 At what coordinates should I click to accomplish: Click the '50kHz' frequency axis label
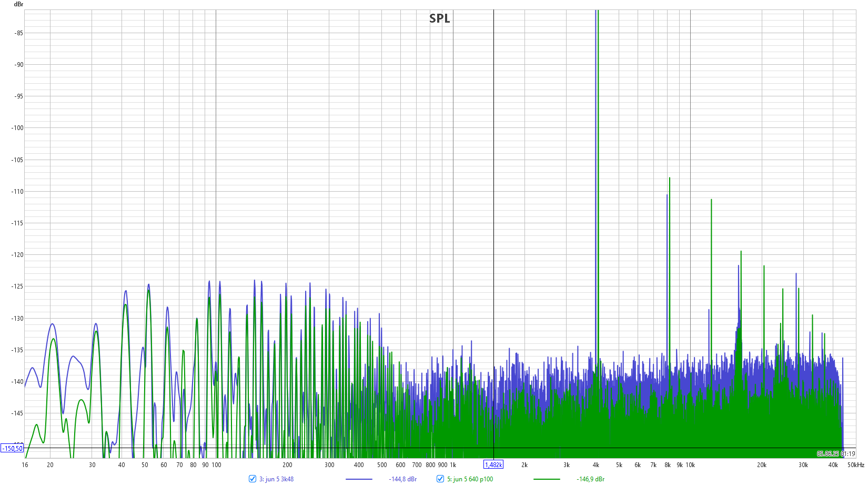856,465
